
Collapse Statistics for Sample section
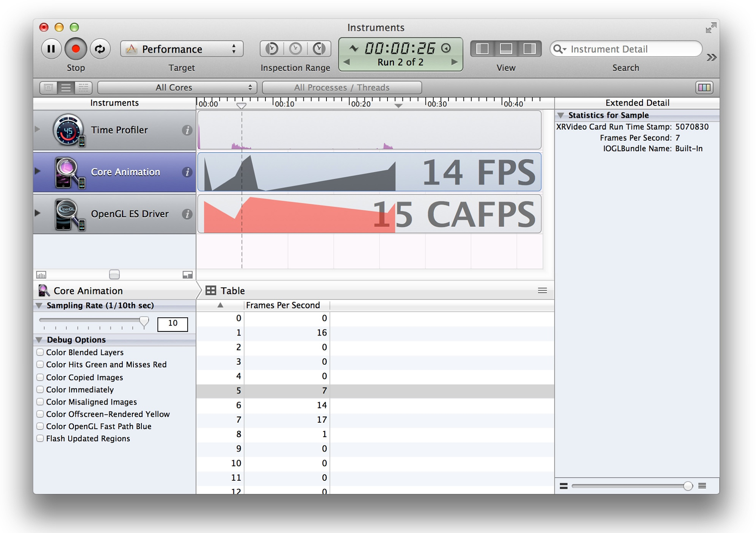tap(560, 115)
